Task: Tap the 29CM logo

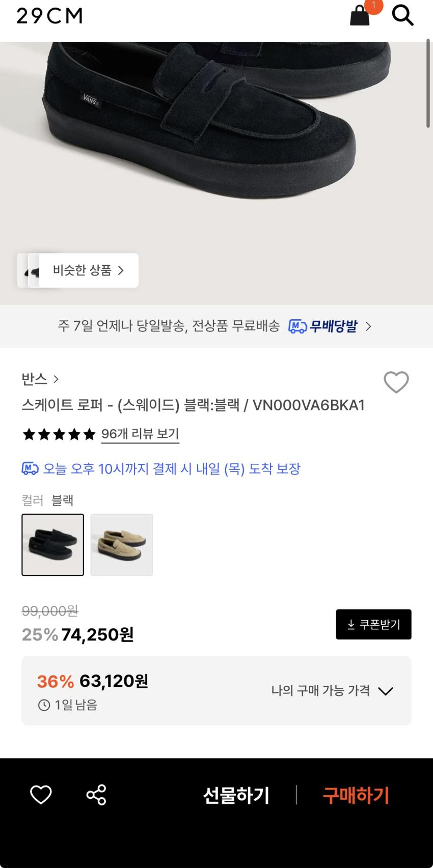Action: [49, 16]
